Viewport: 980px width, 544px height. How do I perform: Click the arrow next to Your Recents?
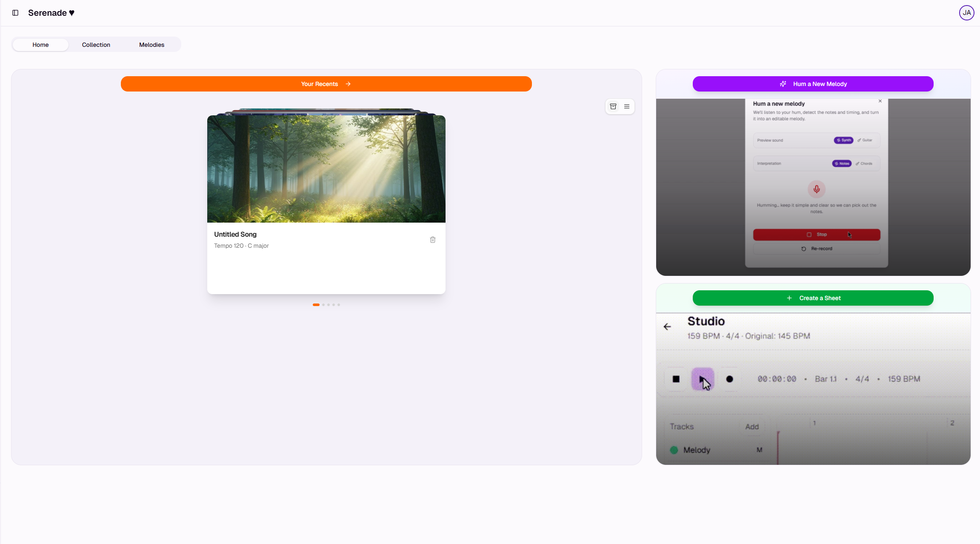(348, 84)
